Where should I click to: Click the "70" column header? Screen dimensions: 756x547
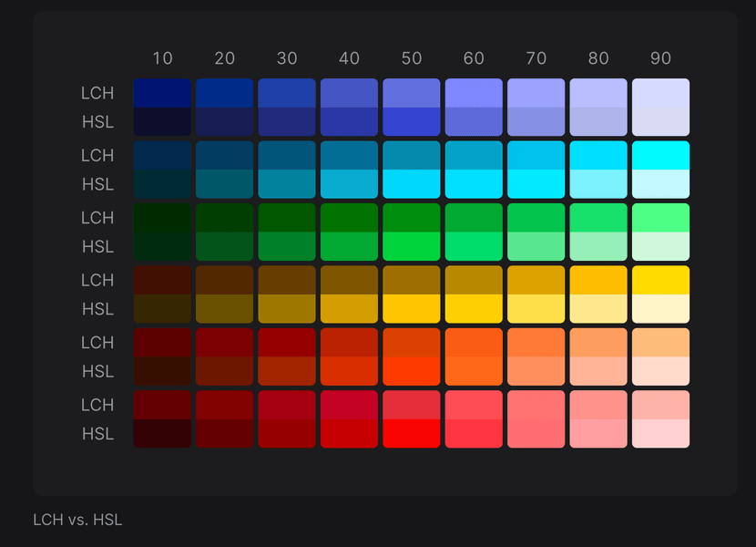[x=536, y=58]
